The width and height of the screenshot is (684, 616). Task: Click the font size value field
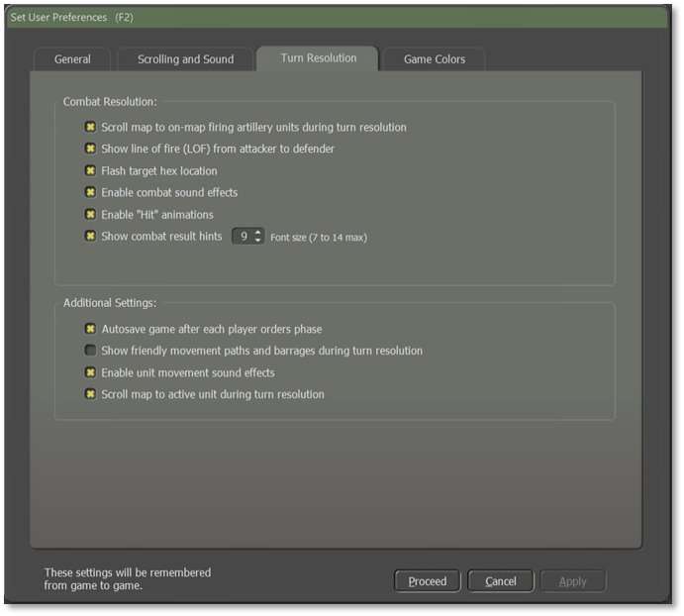point(243,237)
